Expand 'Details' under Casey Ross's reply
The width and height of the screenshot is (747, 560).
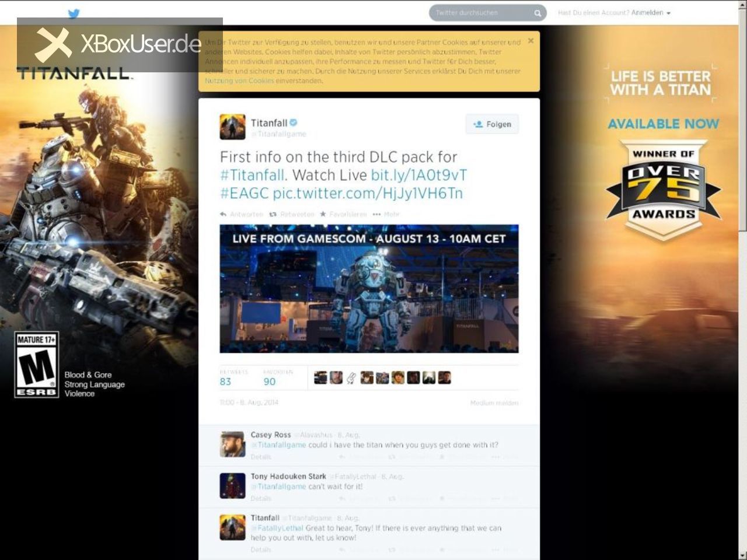click(261, 457)
